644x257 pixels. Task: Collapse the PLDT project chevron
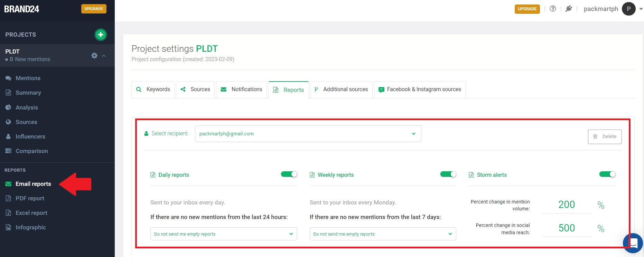pos(104,56)
